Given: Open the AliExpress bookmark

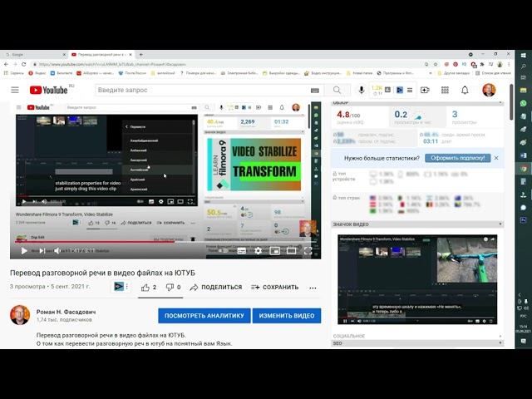Looking at the screenshot, I should (95, 73).
